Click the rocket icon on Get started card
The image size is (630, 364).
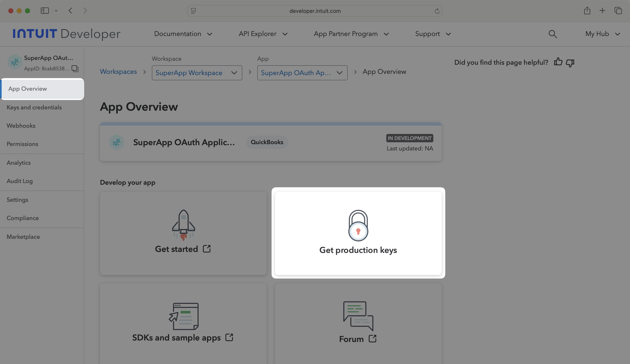(183, 224)
